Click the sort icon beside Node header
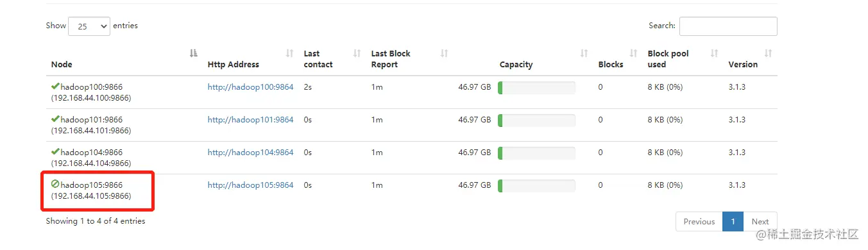The image size is (868, 250). (194, 53)
